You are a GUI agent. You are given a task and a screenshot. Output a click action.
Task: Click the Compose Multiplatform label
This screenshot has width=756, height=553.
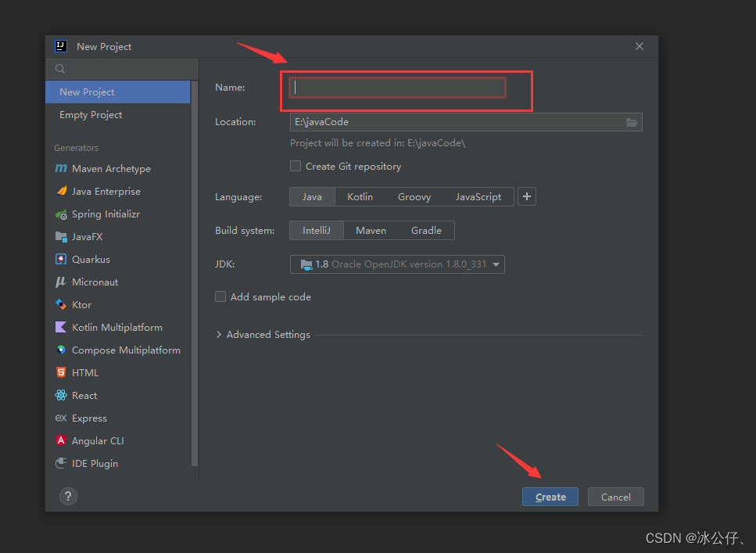coord(127,350)
